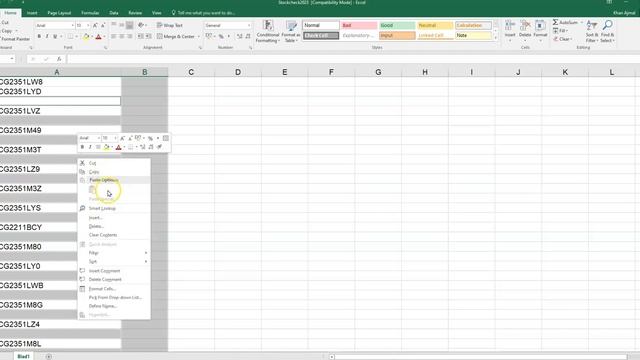This screenshot has width=640, height=360.
Task: Apply the Neutral cell style
Action: coord(435,25)
